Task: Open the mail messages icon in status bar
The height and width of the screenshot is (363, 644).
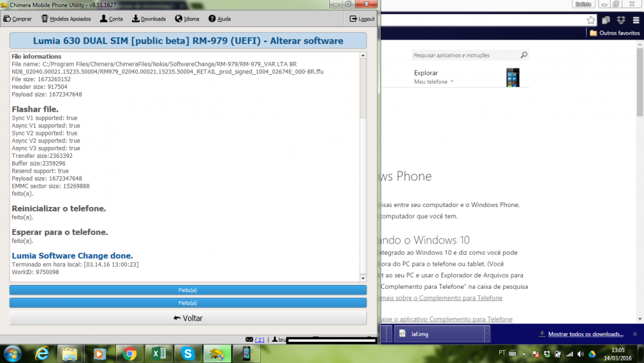Action: click(249, 340)
